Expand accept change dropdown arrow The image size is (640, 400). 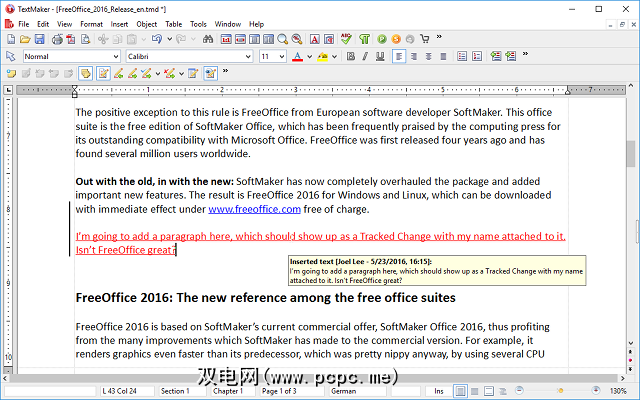[158, 73]
